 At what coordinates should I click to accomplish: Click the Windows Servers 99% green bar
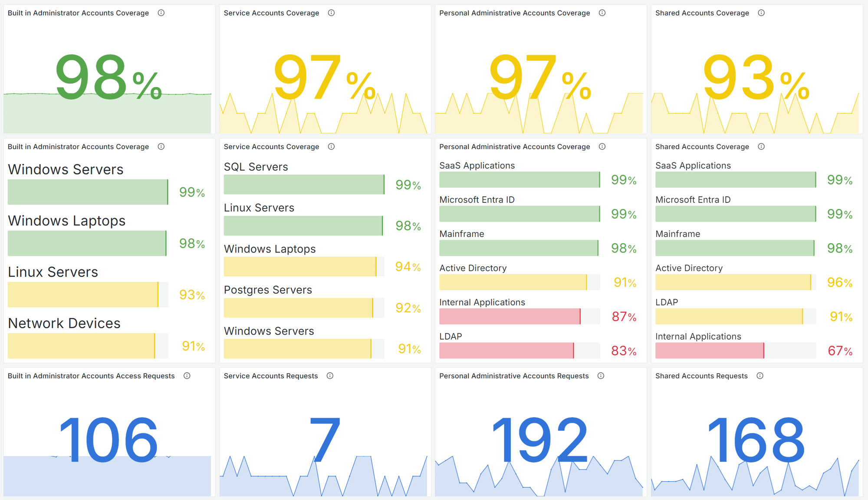pyautogui.click(x=88, y=192)
